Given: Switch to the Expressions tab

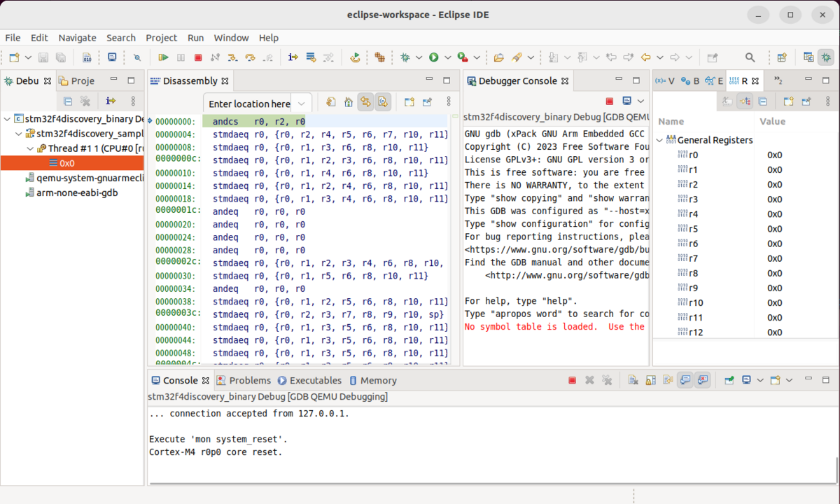Looking at the screenshot, I should pyautogui.click(x=714, y=80).
